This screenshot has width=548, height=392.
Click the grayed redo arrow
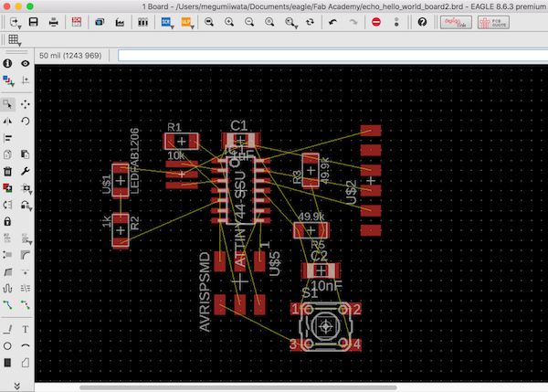click(x=353, y=22)
